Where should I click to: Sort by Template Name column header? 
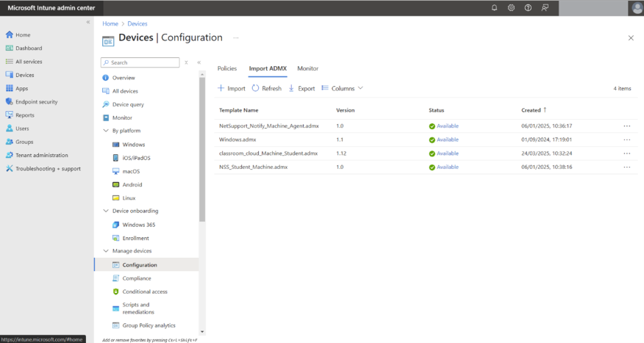pos(239,110)
